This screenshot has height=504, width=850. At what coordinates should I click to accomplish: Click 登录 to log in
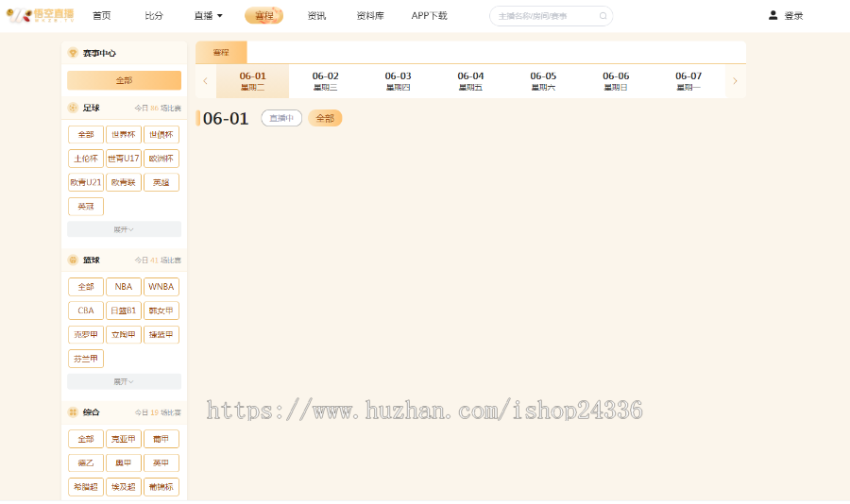[793, 16]
